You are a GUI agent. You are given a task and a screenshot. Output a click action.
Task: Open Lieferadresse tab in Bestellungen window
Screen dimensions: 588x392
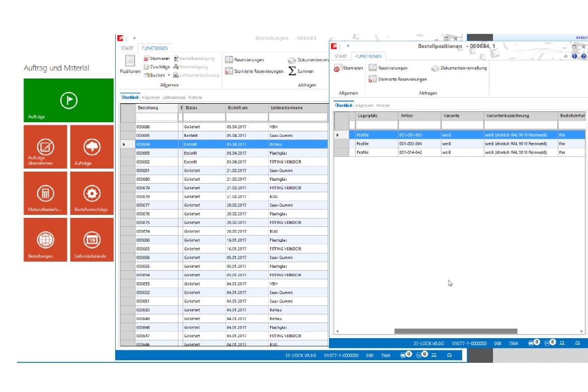(174, 97)
